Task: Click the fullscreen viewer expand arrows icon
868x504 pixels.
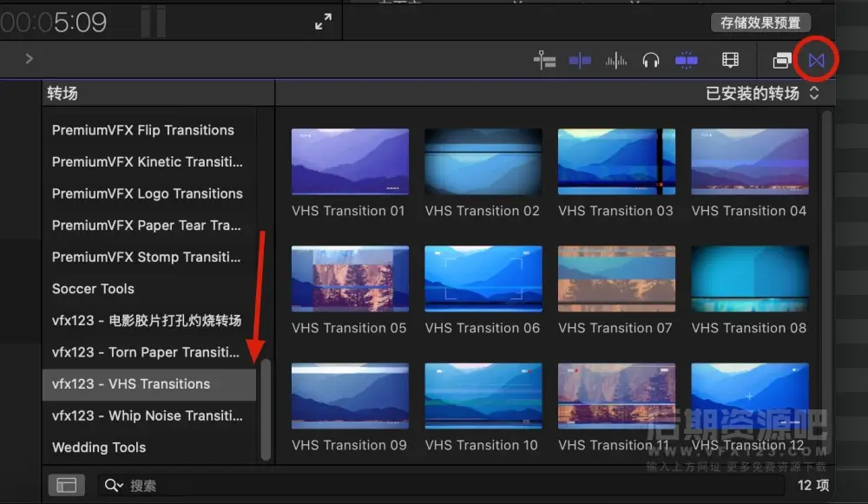Action: pos(323,22)
